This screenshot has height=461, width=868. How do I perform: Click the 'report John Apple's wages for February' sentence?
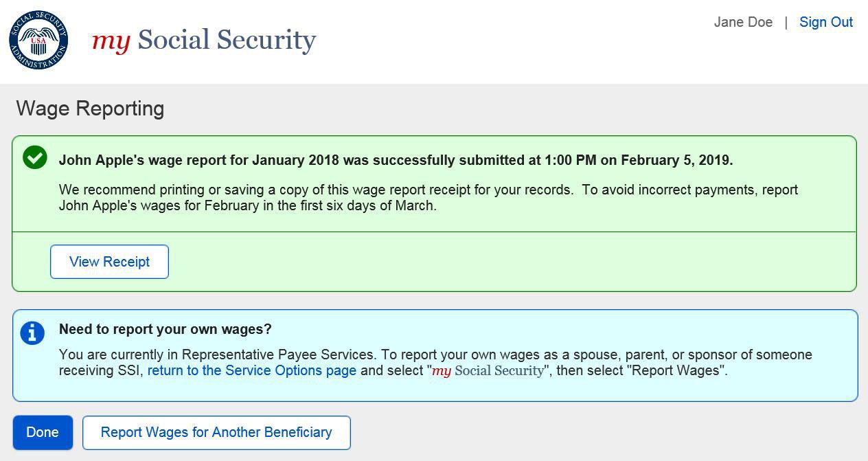point(247,205)
